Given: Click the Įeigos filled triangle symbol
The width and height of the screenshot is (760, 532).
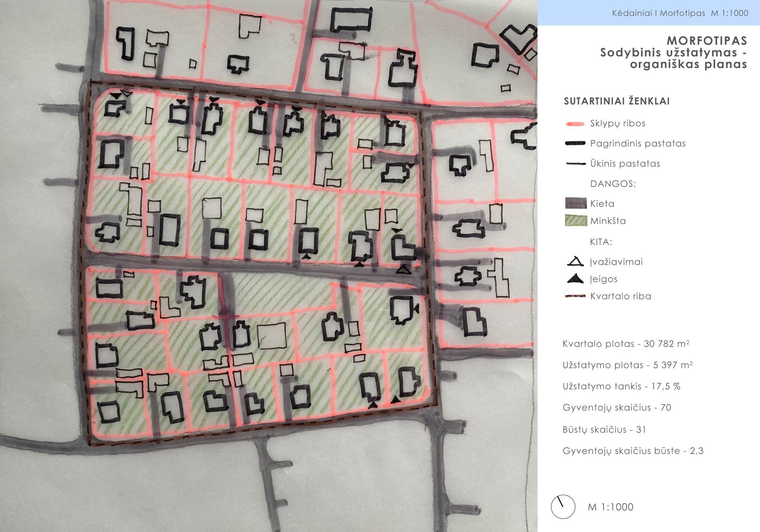Looking at the screenshot, I should (575, 279).
